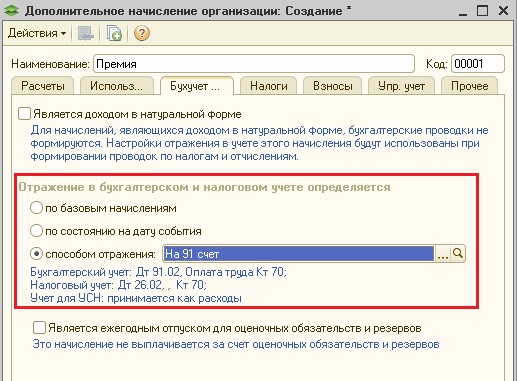Select radio способом отражения
The image size is (517, 381).
[36, 254]
